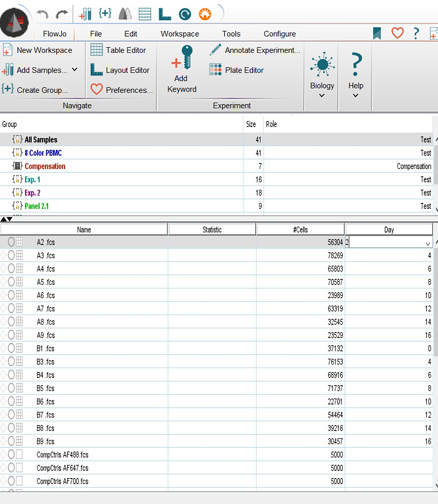
Task: Click the table icon beside A5 .fcs
Action: tap(19, 282)
